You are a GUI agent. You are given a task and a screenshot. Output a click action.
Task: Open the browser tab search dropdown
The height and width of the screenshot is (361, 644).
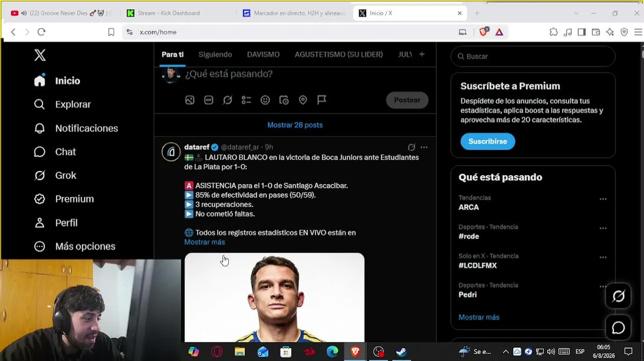coord(576,13)
